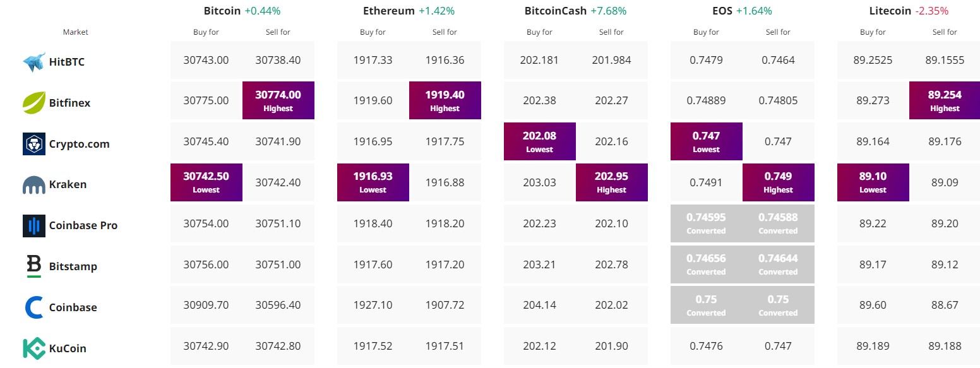Click the Coinbase Pro logo icon

[34, 225]
